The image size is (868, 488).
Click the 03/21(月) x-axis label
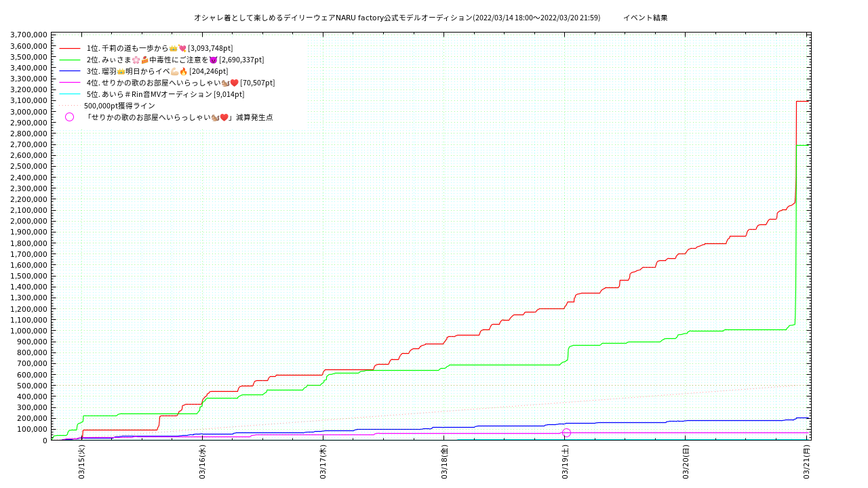(806, 462)
